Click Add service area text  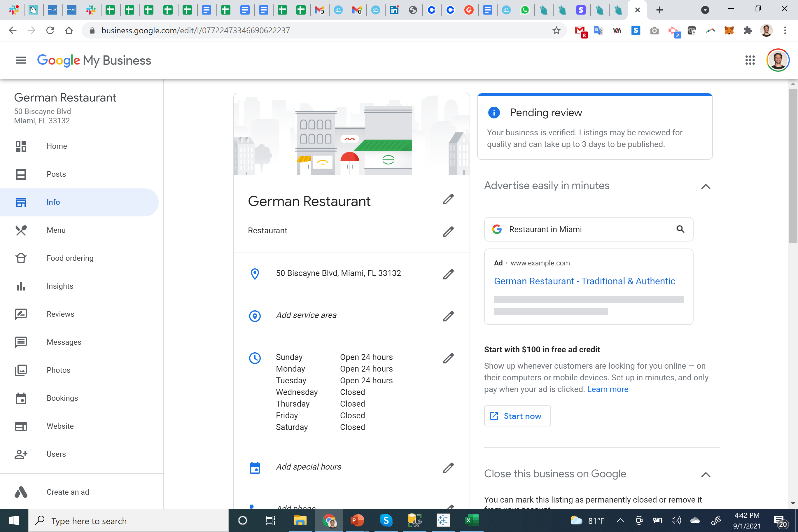point(306,315)
